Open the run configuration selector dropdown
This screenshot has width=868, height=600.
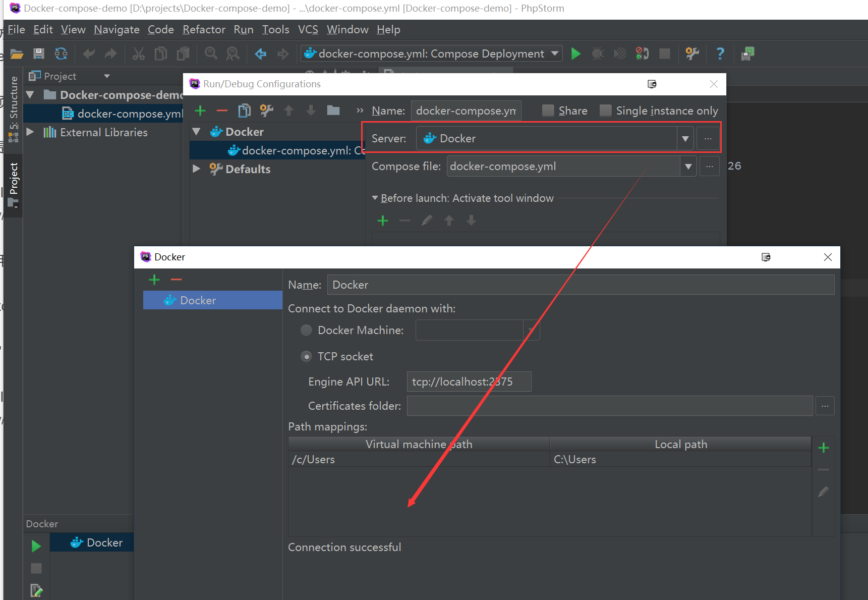tap(554, 53)
